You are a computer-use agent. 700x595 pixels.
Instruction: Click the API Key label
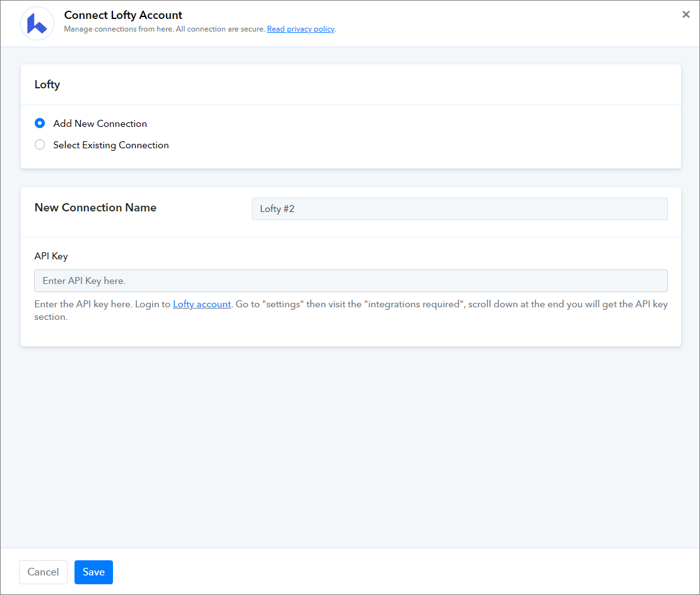click(51, 256)
